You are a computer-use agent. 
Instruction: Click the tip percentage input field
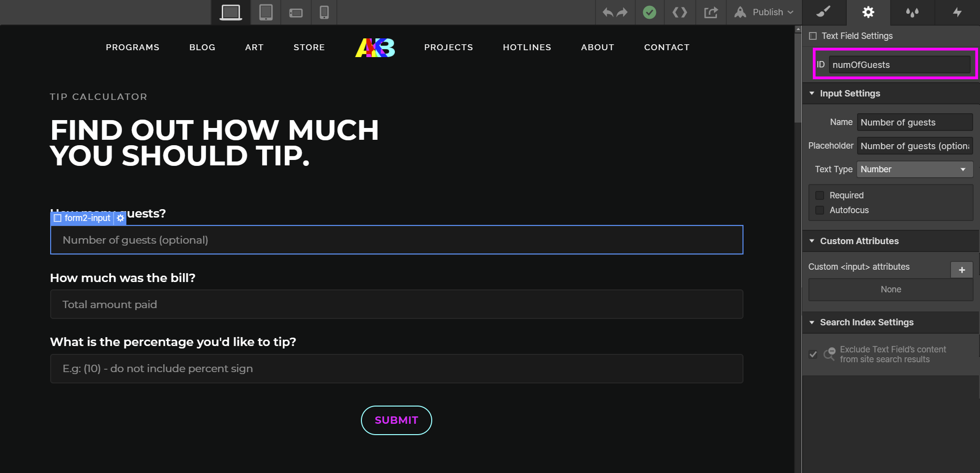pos(396,369)
